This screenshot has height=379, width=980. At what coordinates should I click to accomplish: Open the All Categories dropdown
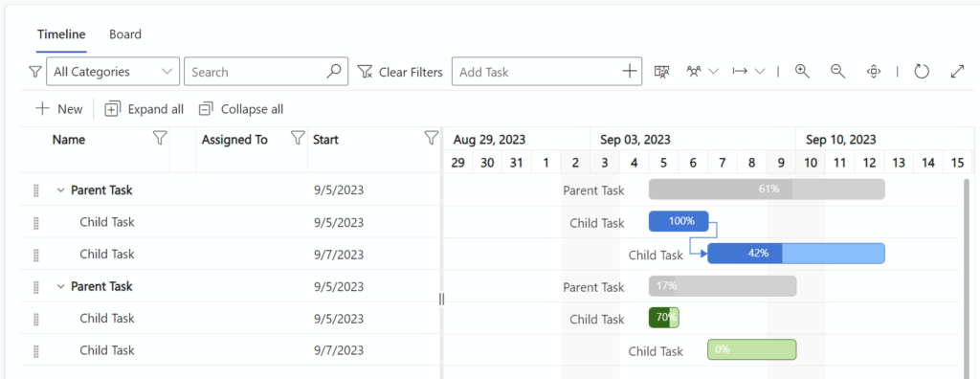tap(113, 71)
